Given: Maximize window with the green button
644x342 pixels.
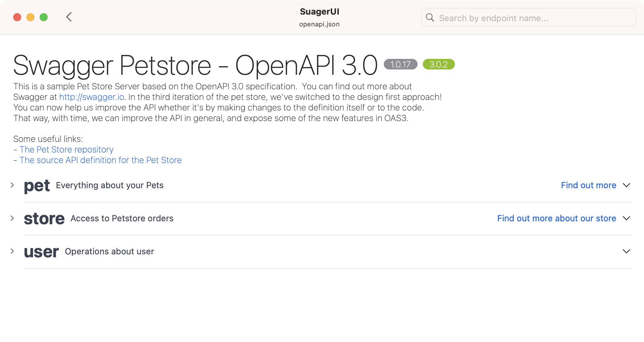Looking at the screenshot, I should click(x=44, y=17).
